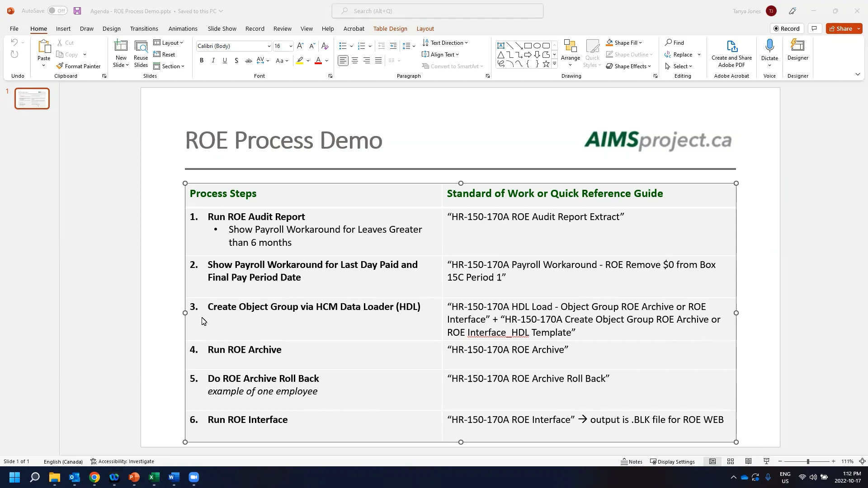Expand Section dropdown
Screen dimensions: 868x488
(x=169, y=66)
